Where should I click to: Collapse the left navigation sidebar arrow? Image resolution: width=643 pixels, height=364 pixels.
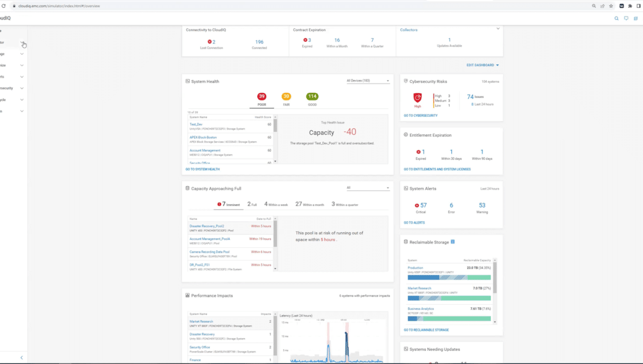(x=22, y=358)
